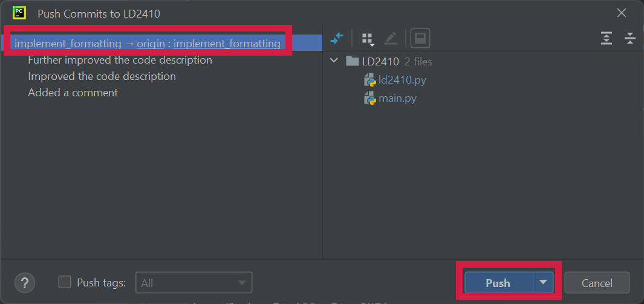Screen dimensions: 644x304
Task: Select the main.py file
Action: pos(397,98)
